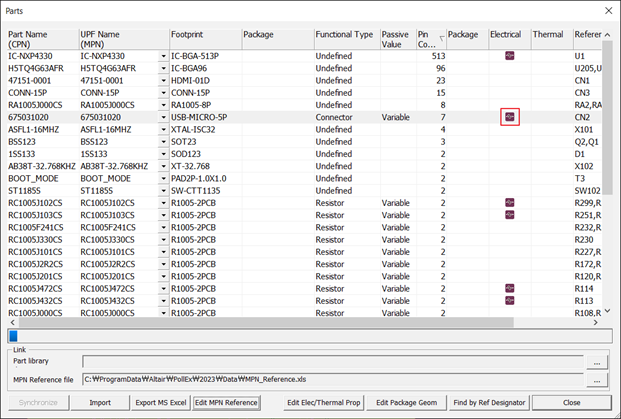Open the electrical icon for RC1005J102CS

click(510, 202)
